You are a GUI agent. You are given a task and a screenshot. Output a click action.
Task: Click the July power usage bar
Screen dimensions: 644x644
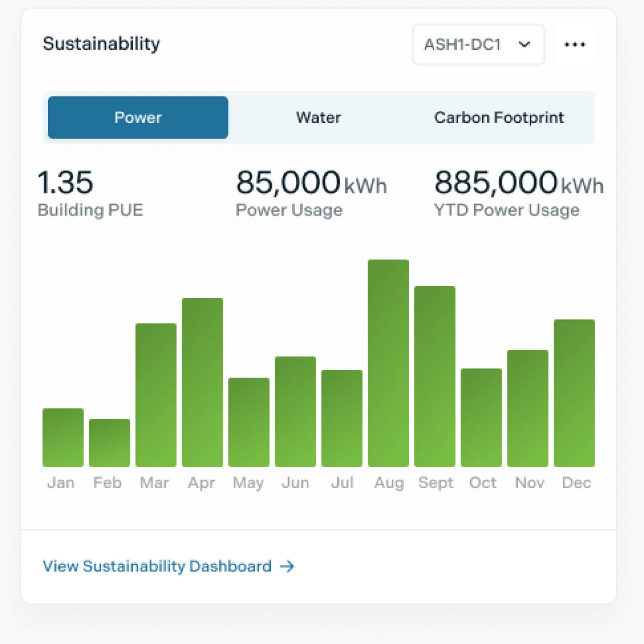pos(342,418)
